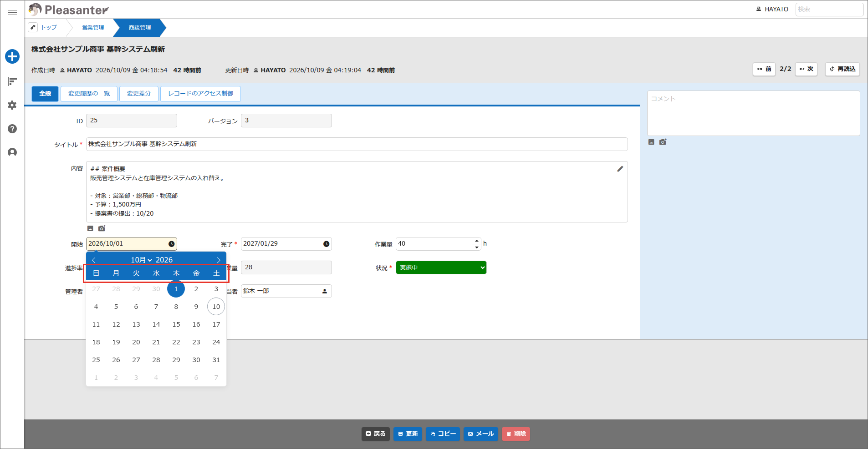This screenshot has width=868, height=449.
Task: Select day 15 in calendar
Action: pyautogui.click(x=176, y=324)
